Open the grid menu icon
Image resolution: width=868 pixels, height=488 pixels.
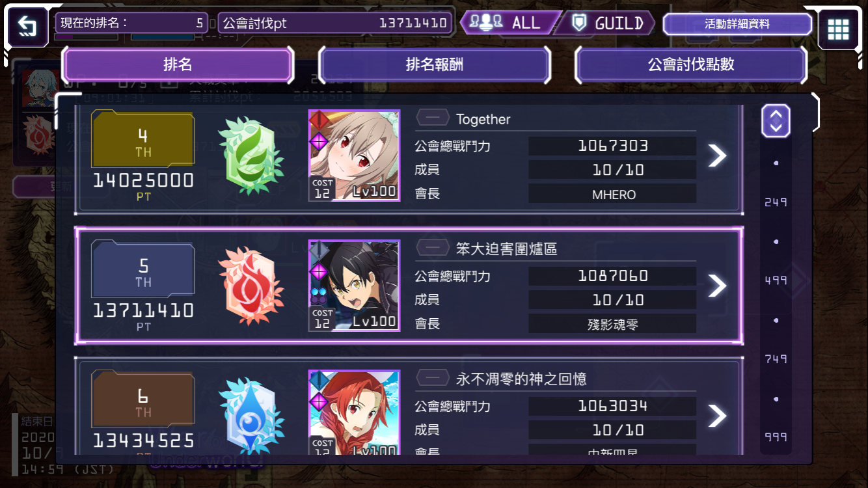point(838,29)
